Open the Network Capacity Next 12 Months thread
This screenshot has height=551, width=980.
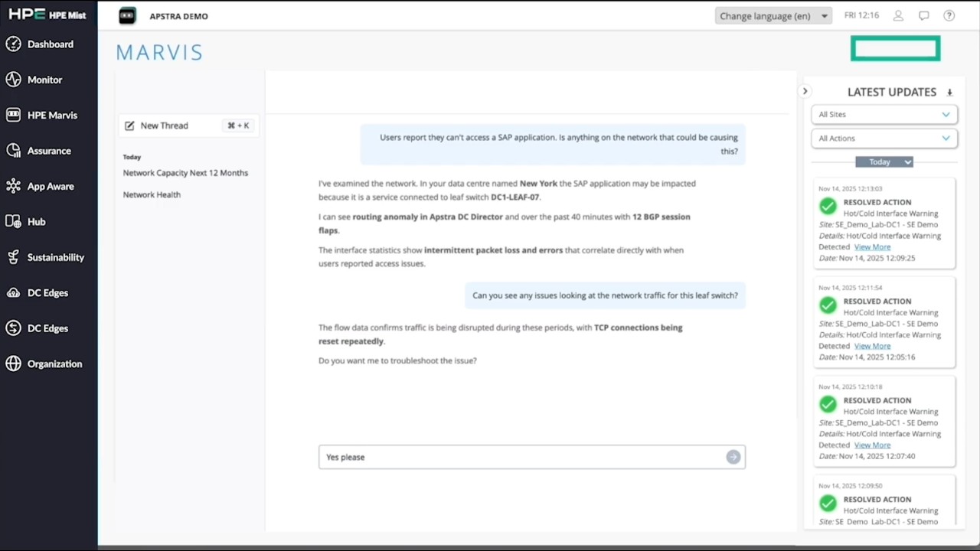coord(185,173)
